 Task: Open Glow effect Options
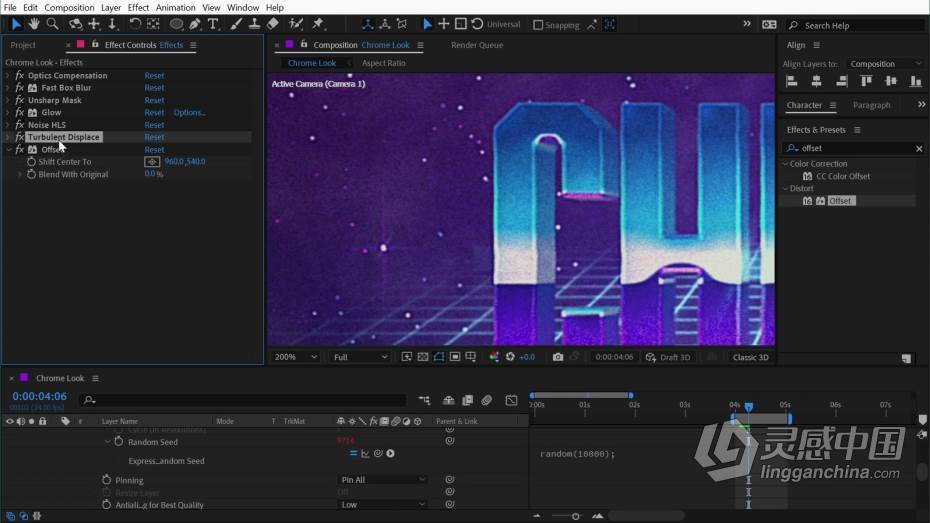click(x=189, y=113)
